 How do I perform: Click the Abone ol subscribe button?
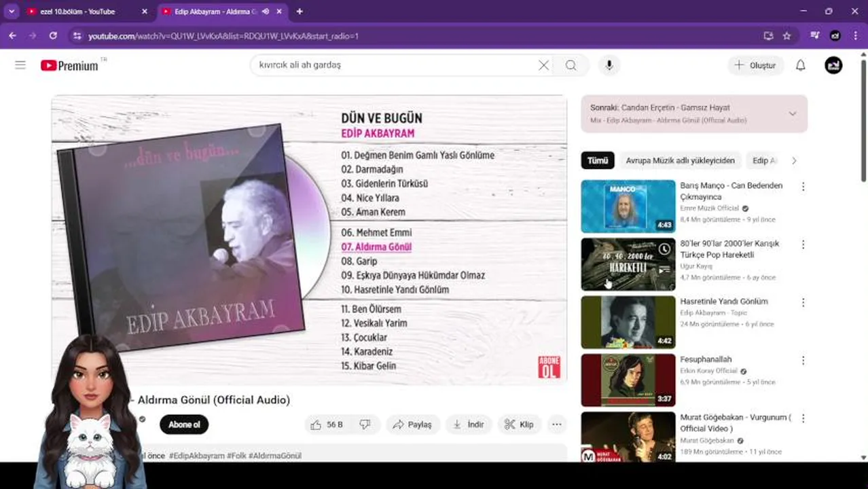(x=184, y=424)
